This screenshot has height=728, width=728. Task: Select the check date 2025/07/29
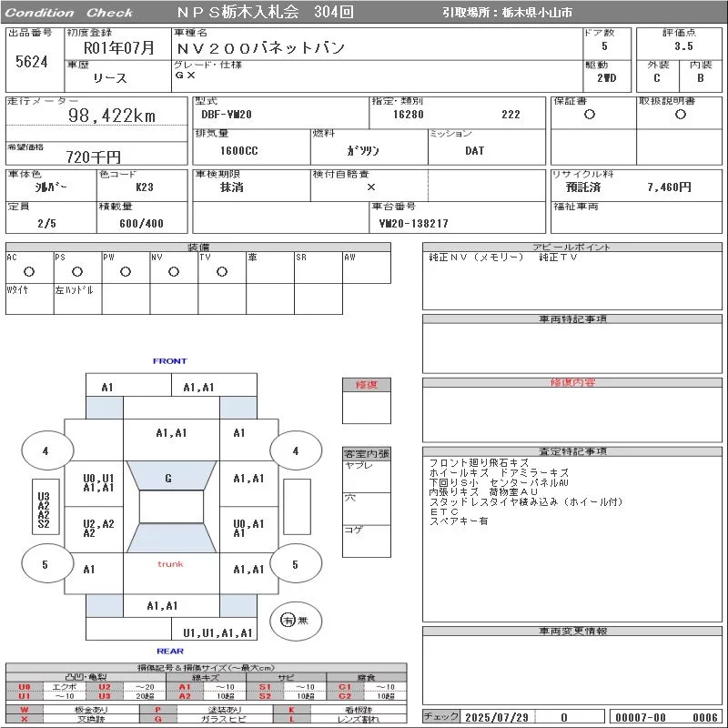point(497,717)
